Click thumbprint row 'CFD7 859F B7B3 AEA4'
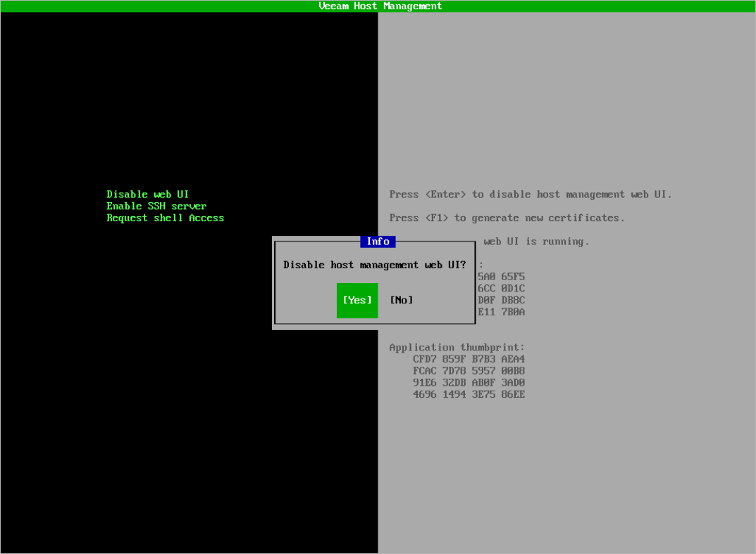The height and width of the screenshot is (554, 756). [469, 359]
